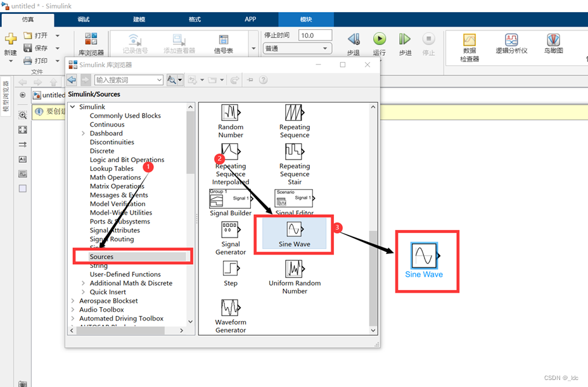Switch to the Debug (调试) ribbon tab
The height and width of the screenshot is (387, 588).
[84, 19]
